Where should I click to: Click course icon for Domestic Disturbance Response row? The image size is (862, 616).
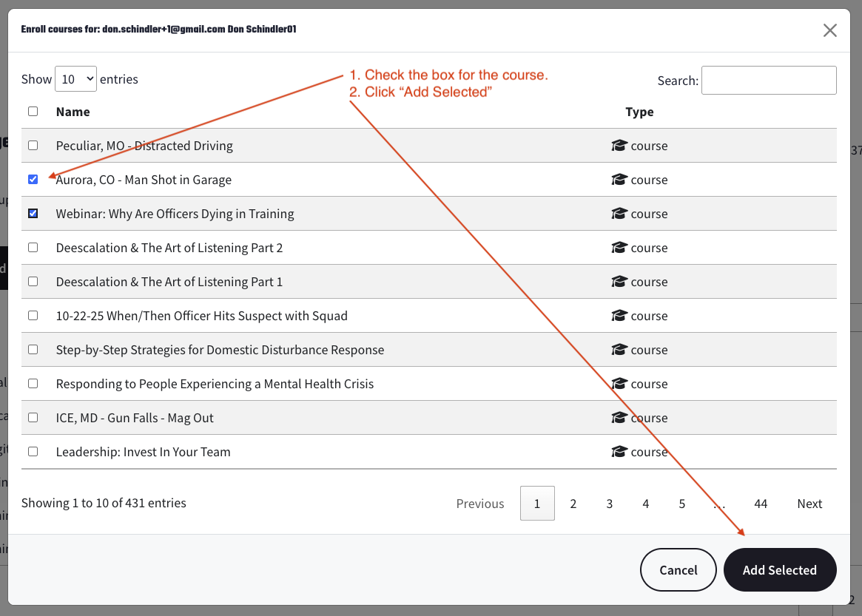click(619, 350)
